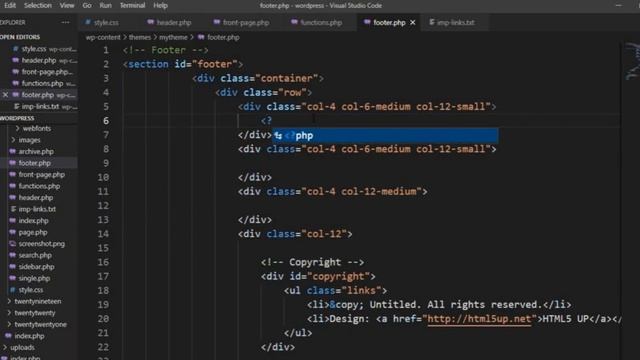The image size is (640, 360).
Task: Expand the twentytwentyone theme folder
Action: [x=40, y=324]
